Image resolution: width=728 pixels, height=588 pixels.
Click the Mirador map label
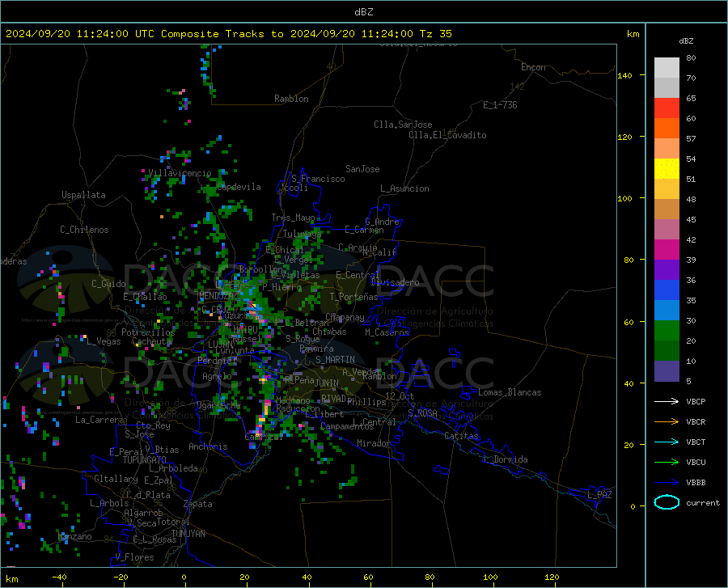(374, 443)
